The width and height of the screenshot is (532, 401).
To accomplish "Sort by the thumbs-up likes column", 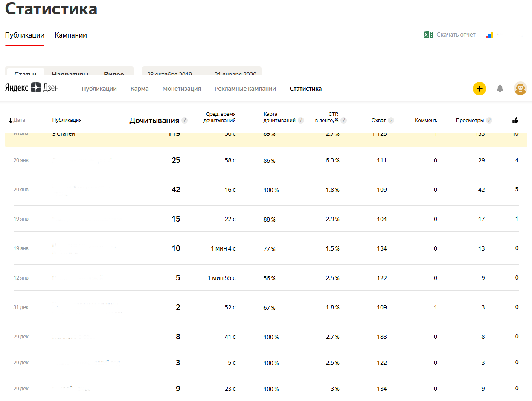I will tap(515, 121).
